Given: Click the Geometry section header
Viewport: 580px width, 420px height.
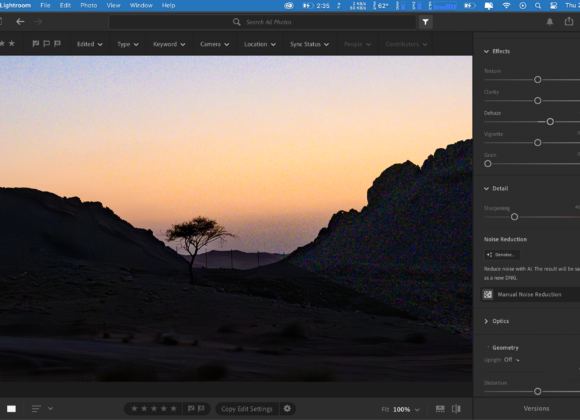Looking at the screenshot, I should pos(505,347).
